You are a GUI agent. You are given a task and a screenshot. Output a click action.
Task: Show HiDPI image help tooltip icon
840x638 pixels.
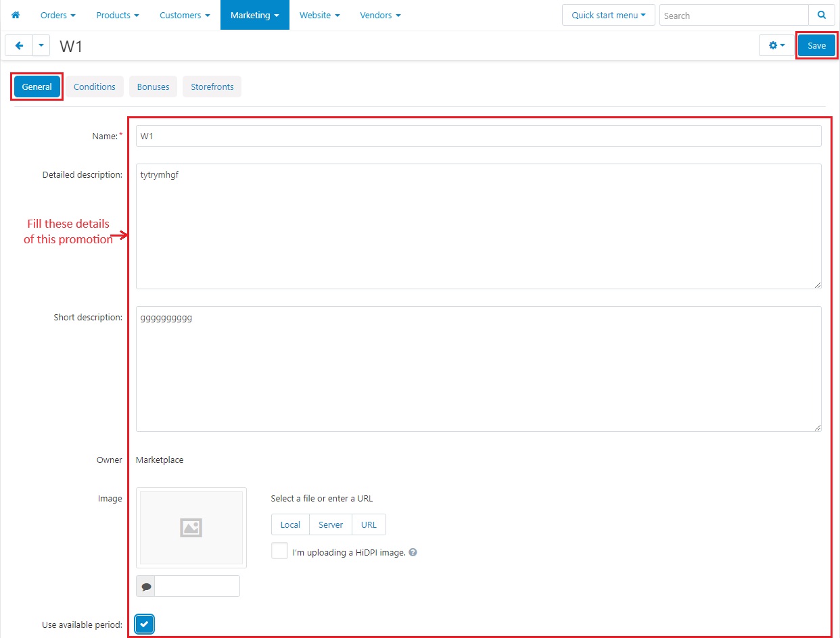tap(413, 552)
